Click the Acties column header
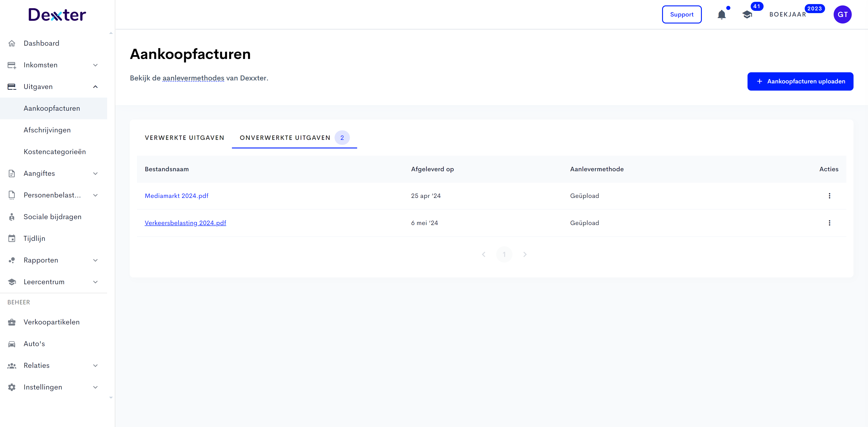Image resolution: width=868 pixels, height=427 pixels. click(x=829, y=169)
